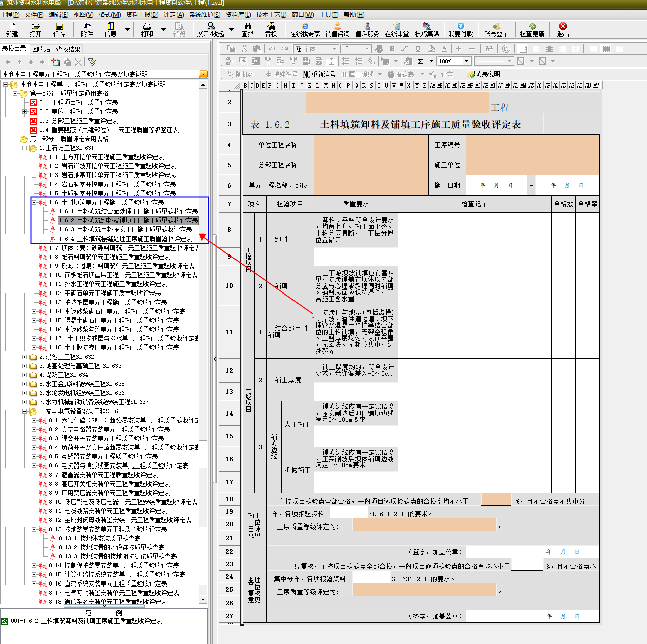Open 编辑(E) menu
The height and width of the screenshot is (644, 647).
pos(58,15)
